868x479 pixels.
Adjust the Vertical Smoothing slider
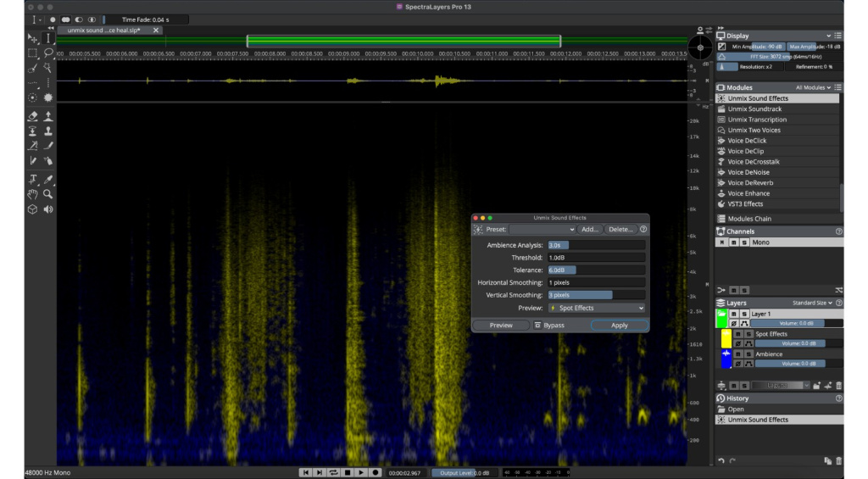coord(597,295)
